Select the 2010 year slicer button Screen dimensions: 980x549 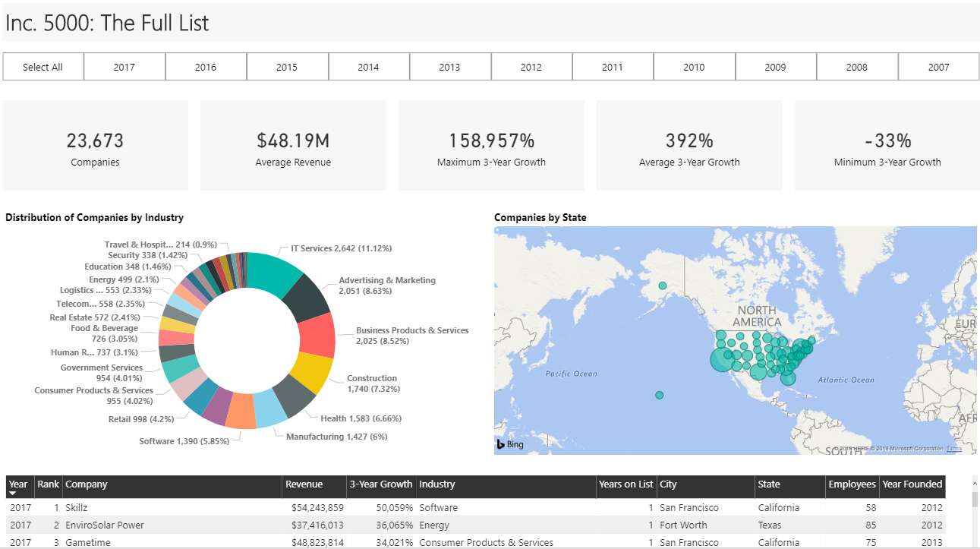[x=694, y=67]
